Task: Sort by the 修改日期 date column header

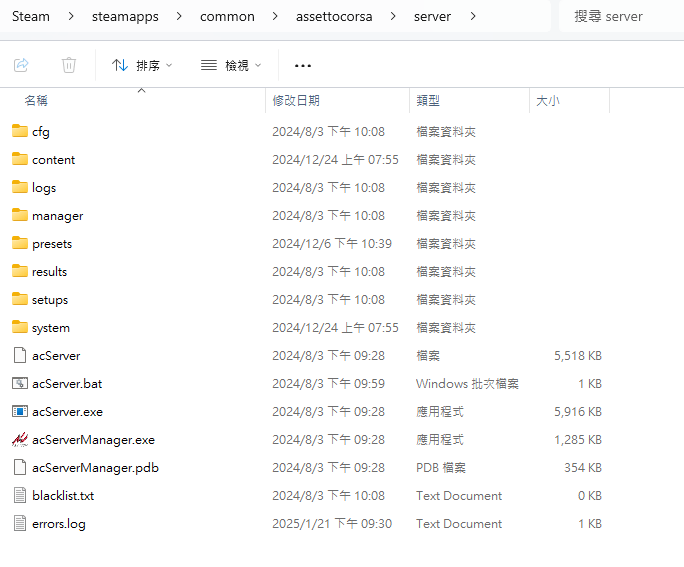Action: click(337, 101)
